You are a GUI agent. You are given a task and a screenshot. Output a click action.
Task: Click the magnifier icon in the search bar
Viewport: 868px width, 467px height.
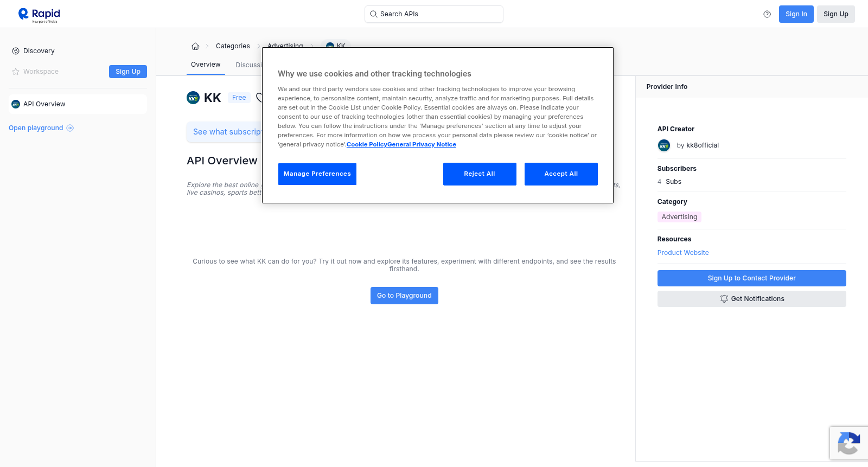coord(374,14)
